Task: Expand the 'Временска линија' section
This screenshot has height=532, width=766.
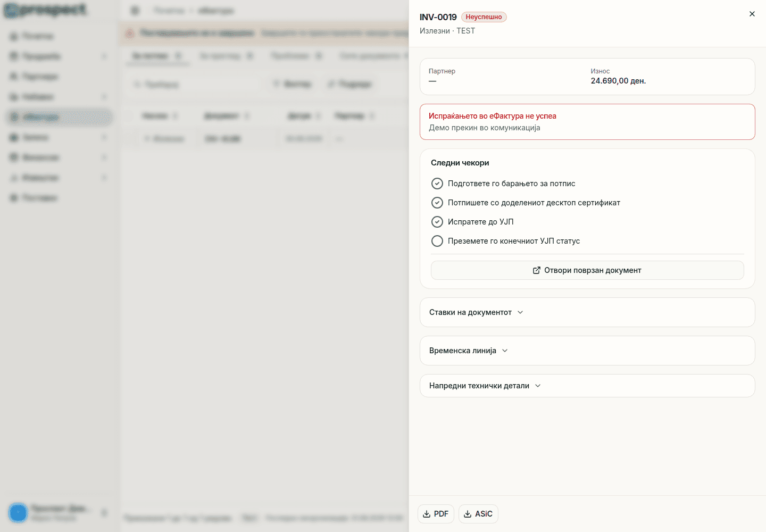Action: [587, 351]
